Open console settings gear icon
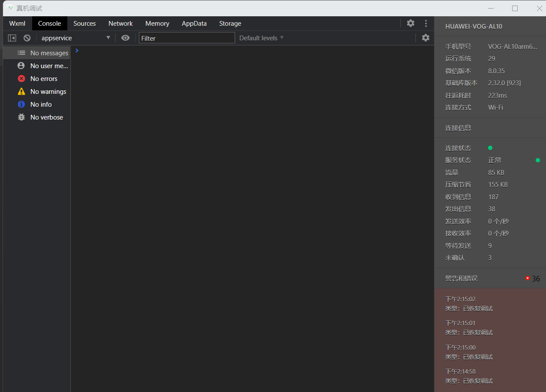The height and width of the screenshot is (392, 546). (x=425, y=38)
